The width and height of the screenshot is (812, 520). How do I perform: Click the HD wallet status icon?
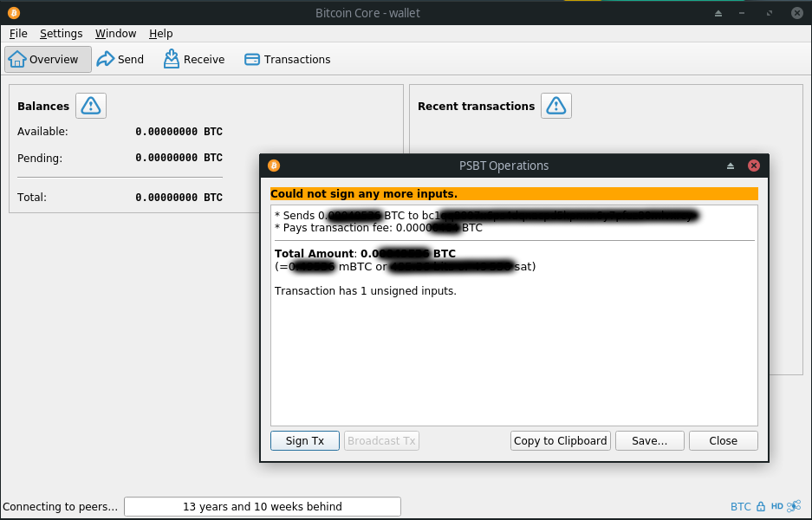coord(776,506)
